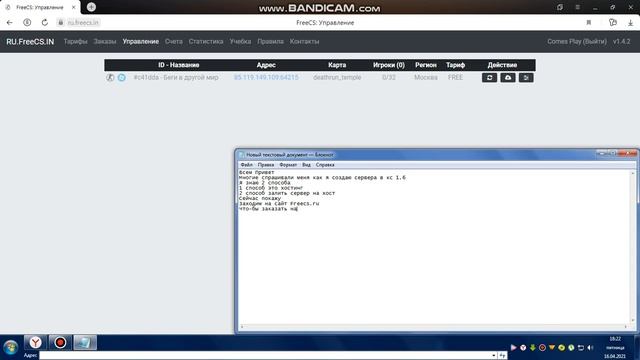This screenshot has width=640, height=360.
Task: Bookmark this page with the bookmark icon
Action: tap(589, 22)
